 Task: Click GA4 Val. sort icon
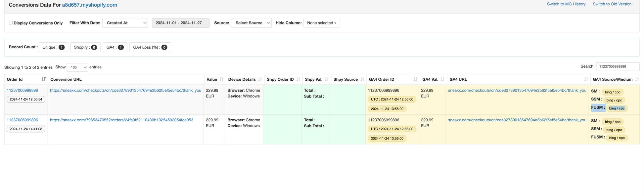click(x=442, y=79)
